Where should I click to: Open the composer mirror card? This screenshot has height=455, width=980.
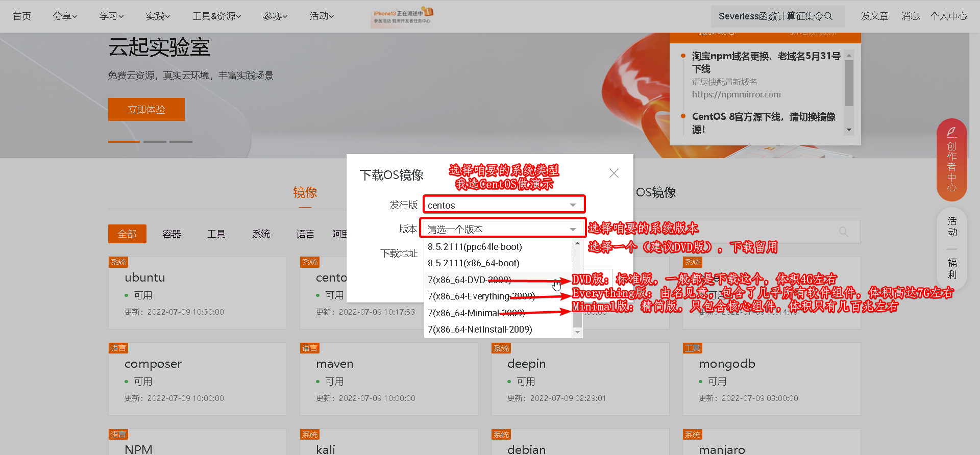[x=198, y=379]
